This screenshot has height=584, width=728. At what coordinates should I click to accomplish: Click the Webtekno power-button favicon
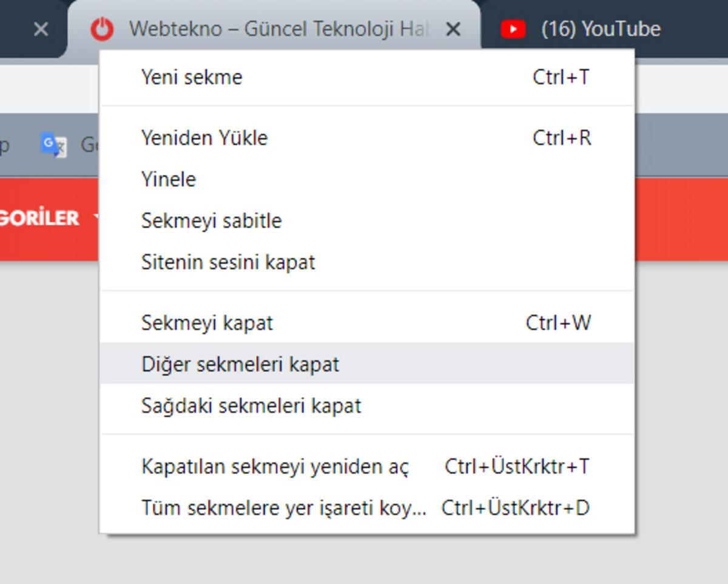pyautogui.click(x=103, y=29)
